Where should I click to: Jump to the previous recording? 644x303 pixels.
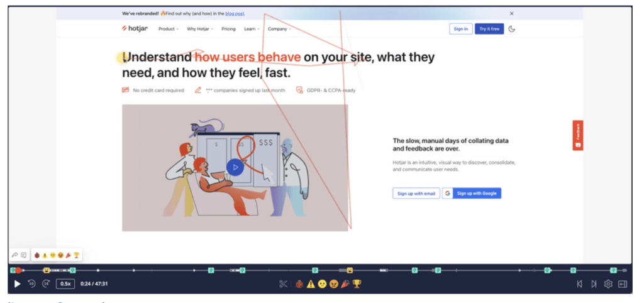(579, 284)
